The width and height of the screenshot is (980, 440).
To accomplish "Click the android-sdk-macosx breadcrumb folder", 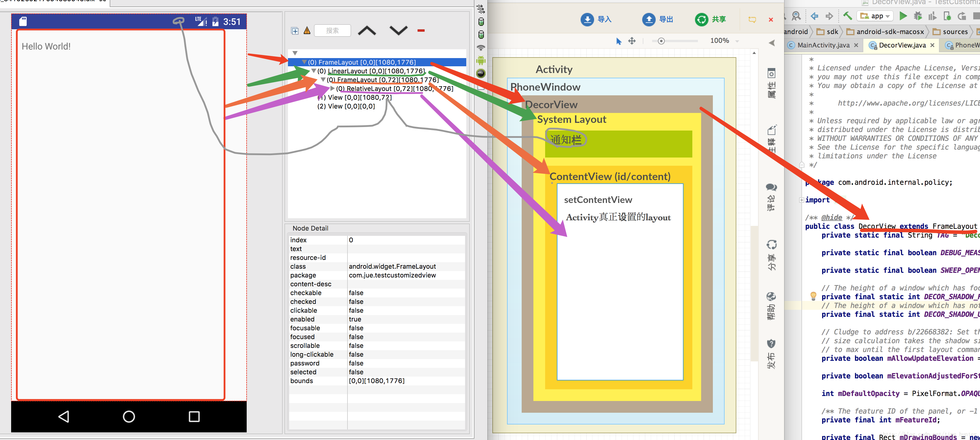I will (x=885, y=32).
